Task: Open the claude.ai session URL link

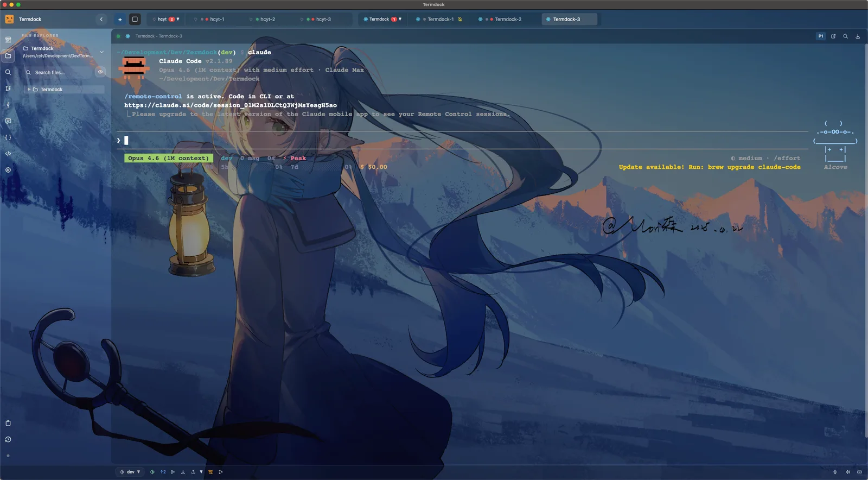Action: [231, 105]
